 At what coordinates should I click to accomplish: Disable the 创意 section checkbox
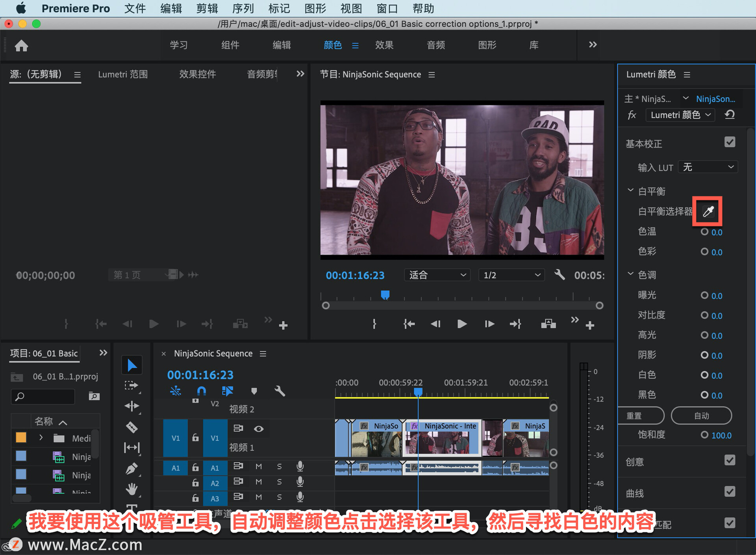click(730, 460)
